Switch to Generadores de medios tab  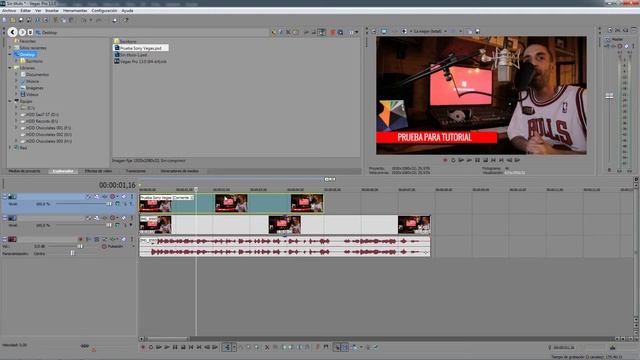coord(180,171)
